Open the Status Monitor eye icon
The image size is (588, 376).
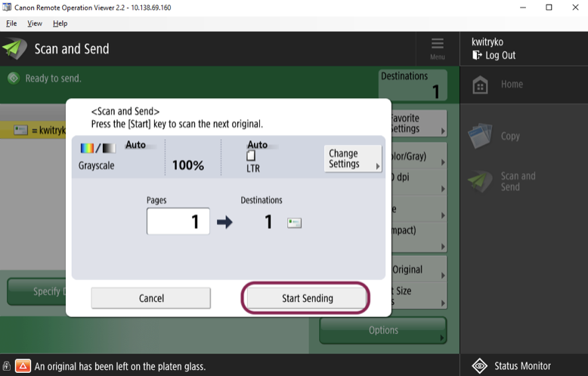coord(480,366)
